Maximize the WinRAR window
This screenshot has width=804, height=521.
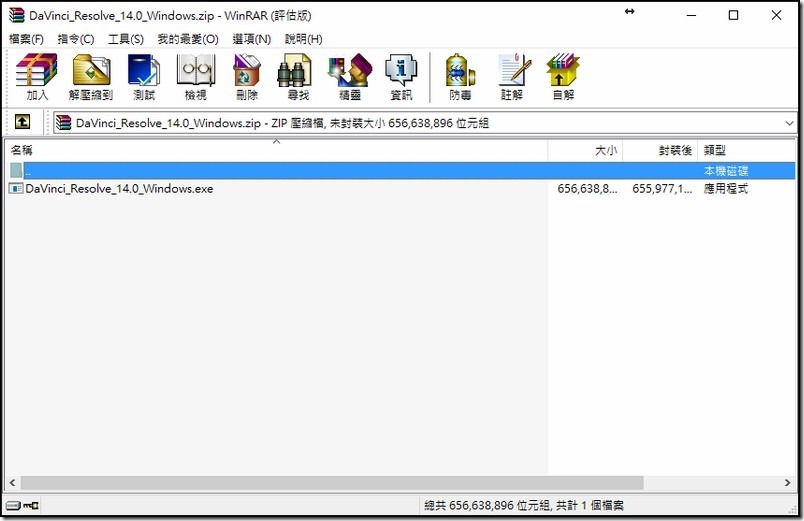(733, 15)
